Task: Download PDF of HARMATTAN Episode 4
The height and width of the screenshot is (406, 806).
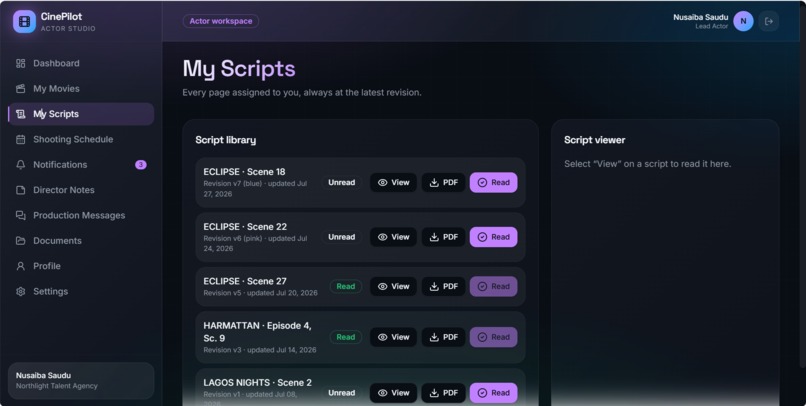Action: (443, 337)
